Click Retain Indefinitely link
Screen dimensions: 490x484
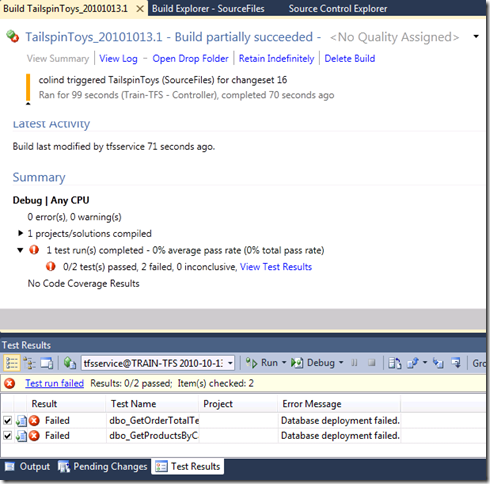click(x=276, y=59)
